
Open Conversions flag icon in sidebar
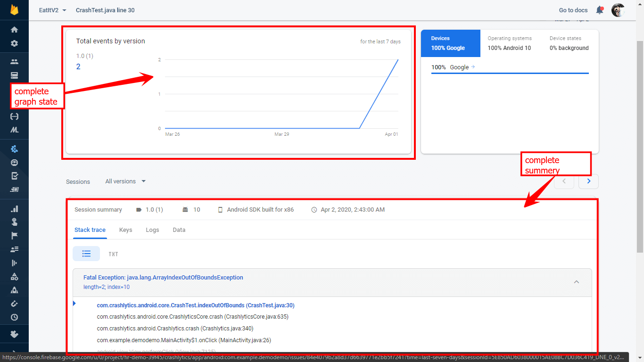tap(14, 236)
